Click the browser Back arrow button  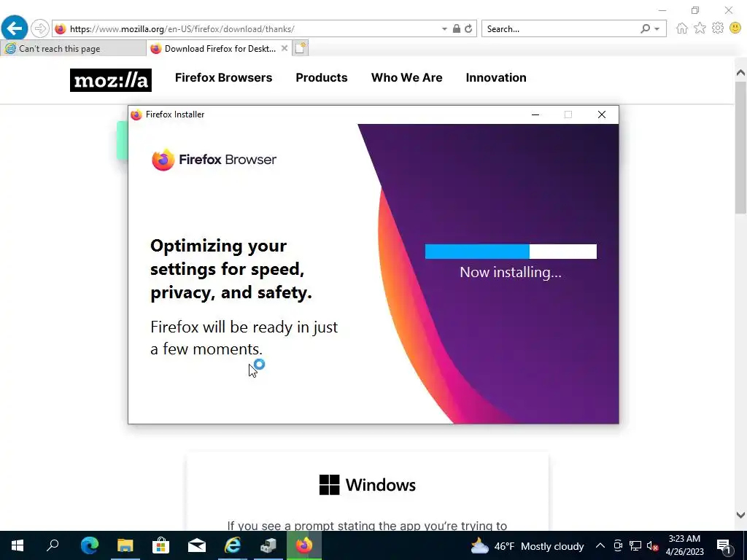tap(15, 28)
